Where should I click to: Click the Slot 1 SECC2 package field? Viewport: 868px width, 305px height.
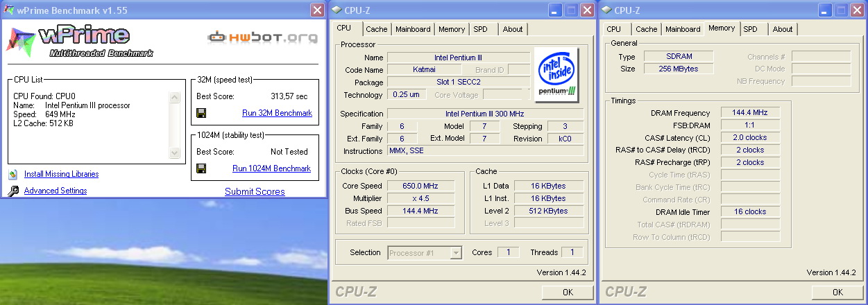click(459, 82)
